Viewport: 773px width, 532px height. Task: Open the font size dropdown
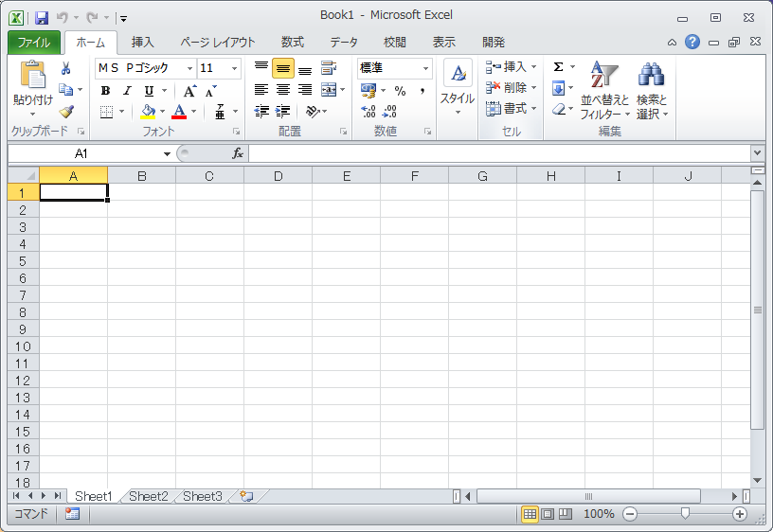234,68
